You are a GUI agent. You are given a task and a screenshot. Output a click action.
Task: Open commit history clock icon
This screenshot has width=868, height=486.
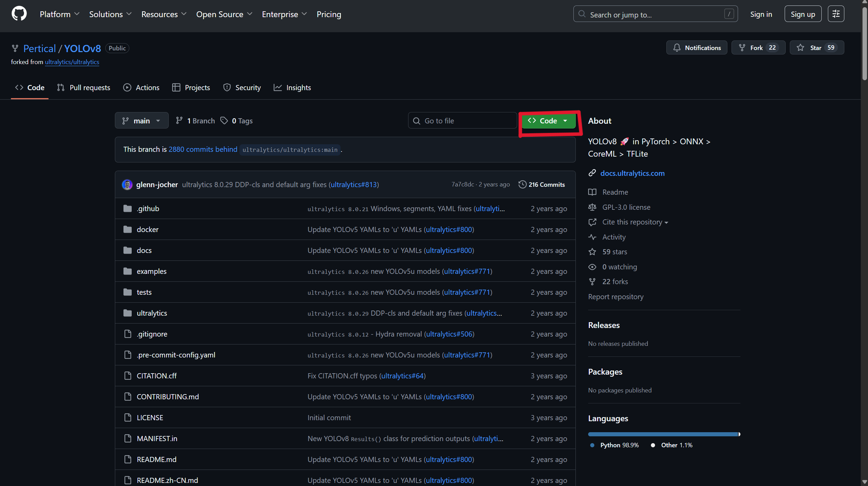click(522, 184)
